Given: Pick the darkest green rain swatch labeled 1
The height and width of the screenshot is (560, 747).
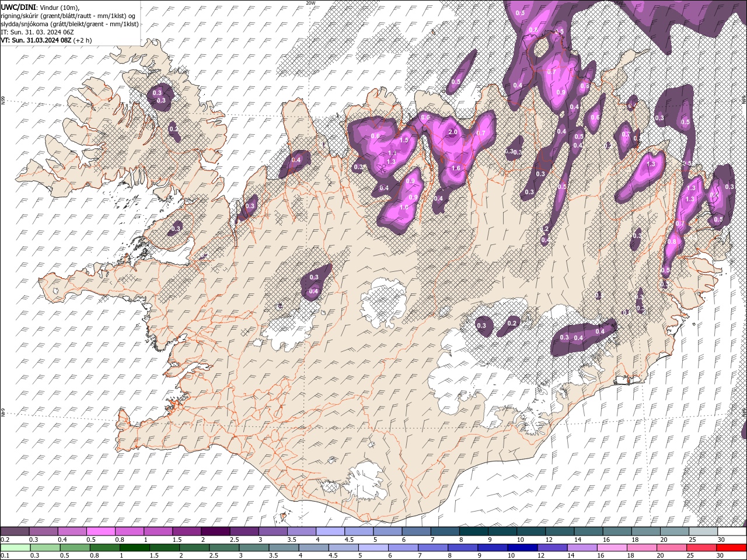Looking at the screenshot, I should [x=134, y=547].
